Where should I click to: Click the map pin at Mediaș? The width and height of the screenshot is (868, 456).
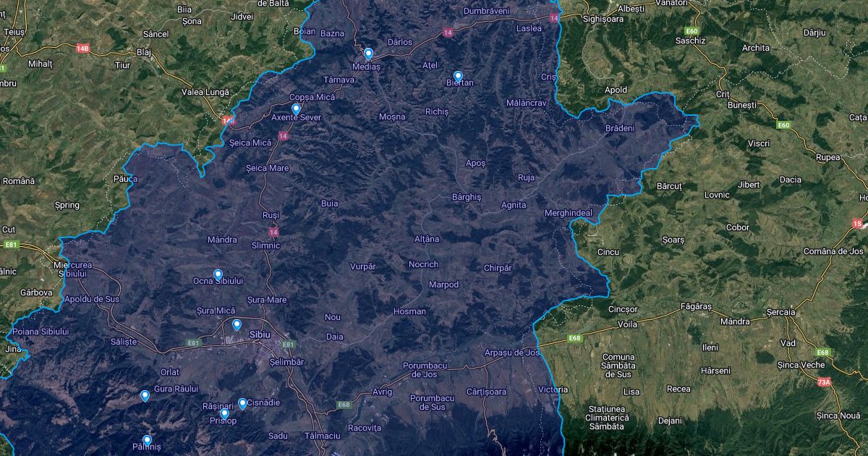[x=368, y=54]
